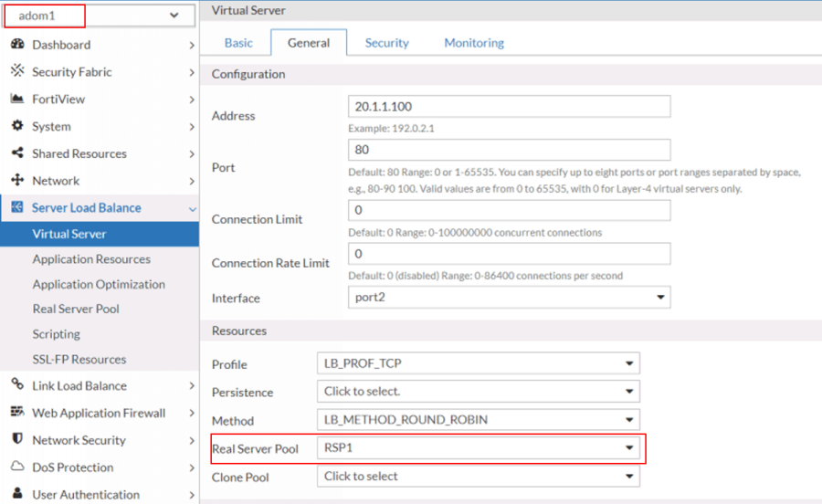Click the Link Load Balance icon
The width and height of the screenshot is (822, 504).
(17, 385)
